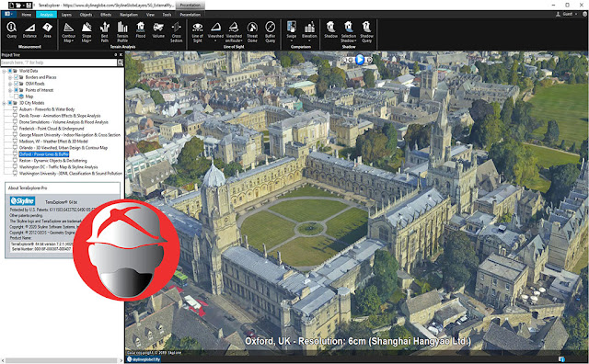Uncheck the Borders and Places layer
Viewport: 589px width, 364px height.
(x=17, y=77)
